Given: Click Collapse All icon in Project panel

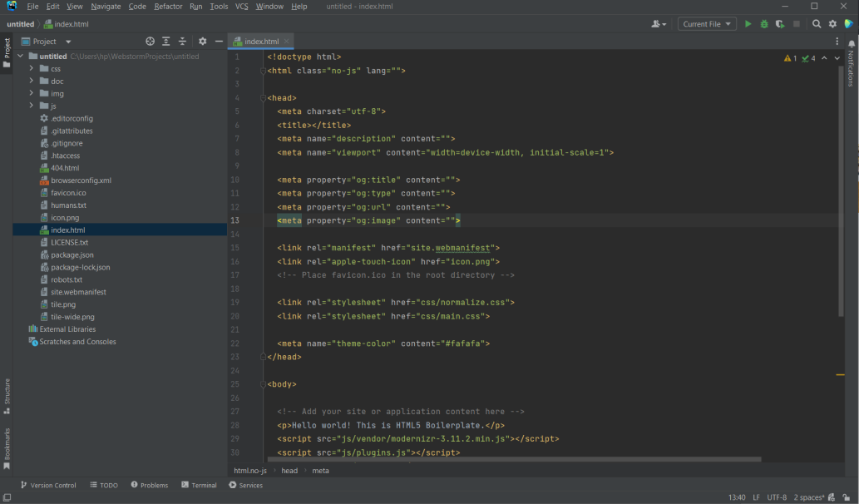Looking at the screenshot, I should [x=182, y=42].
